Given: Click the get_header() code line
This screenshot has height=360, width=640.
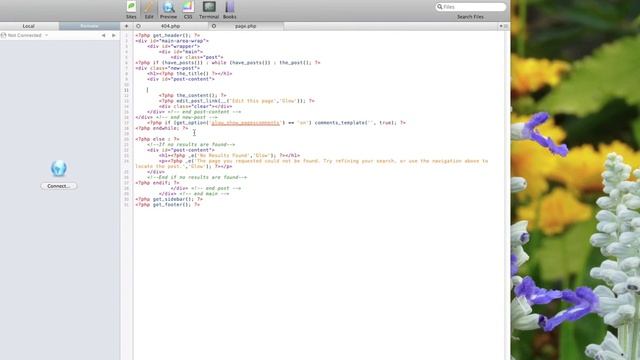Looking at the screenshot, I should (168, 36).
